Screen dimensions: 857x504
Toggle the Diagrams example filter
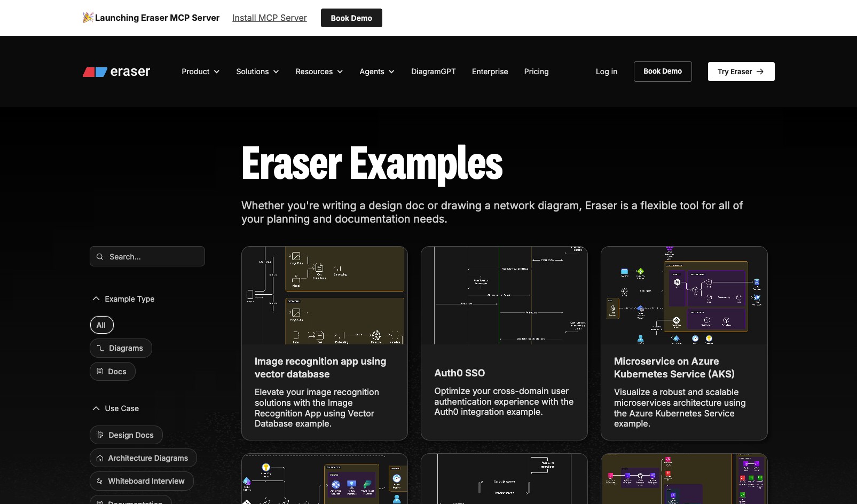coord(121,348)
